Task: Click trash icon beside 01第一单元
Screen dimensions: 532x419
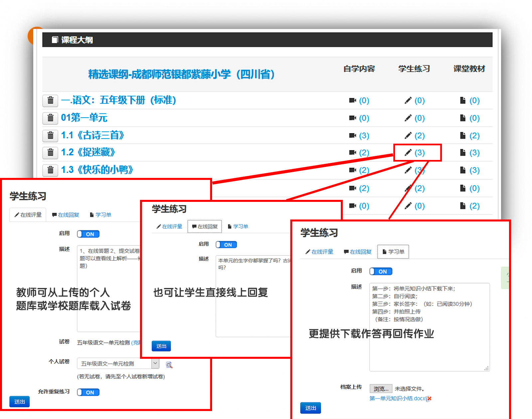Action: coord(51,118)
